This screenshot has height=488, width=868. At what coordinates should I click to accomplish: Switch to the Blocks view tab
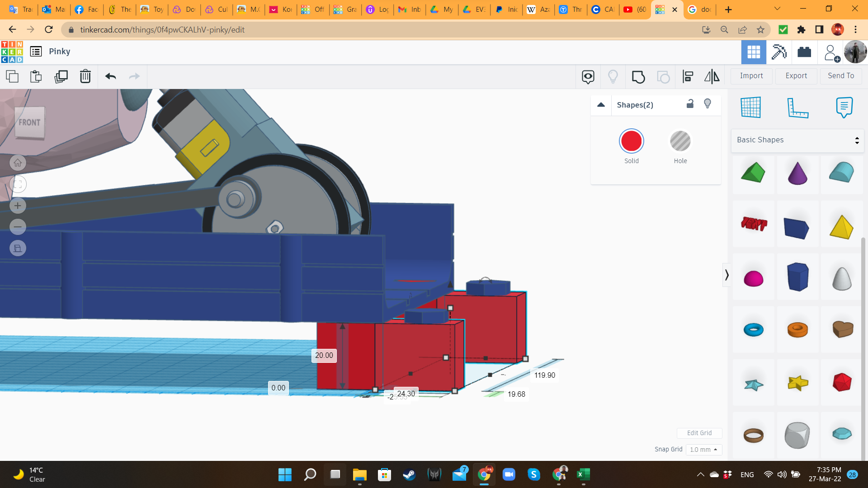pos(779,52)
